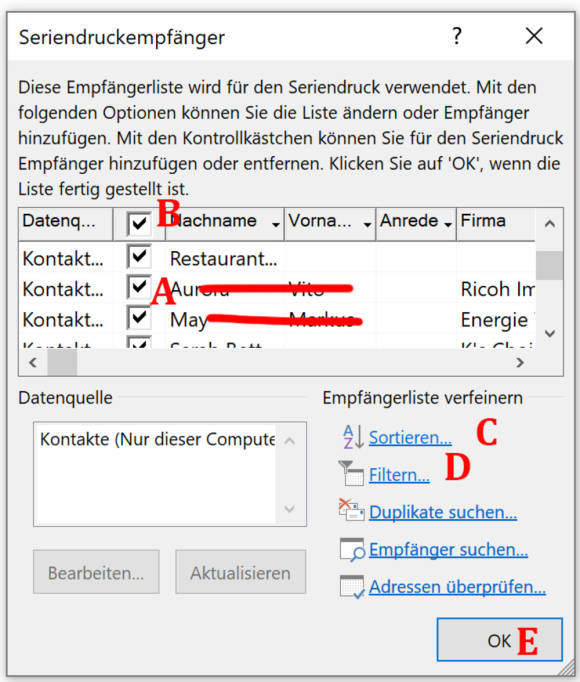Image resolution: width=580 pixels, height=682 pixels.
Task: Open the Sortieren link
Action: [410, 438]
